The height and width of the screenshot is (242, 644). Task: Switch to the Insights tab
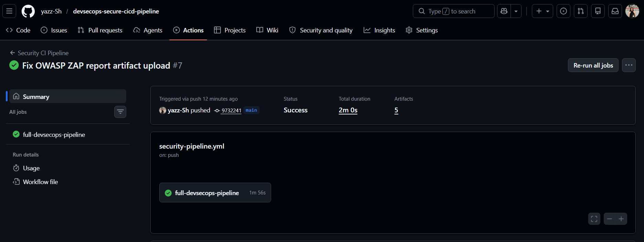tap(379, 30)
